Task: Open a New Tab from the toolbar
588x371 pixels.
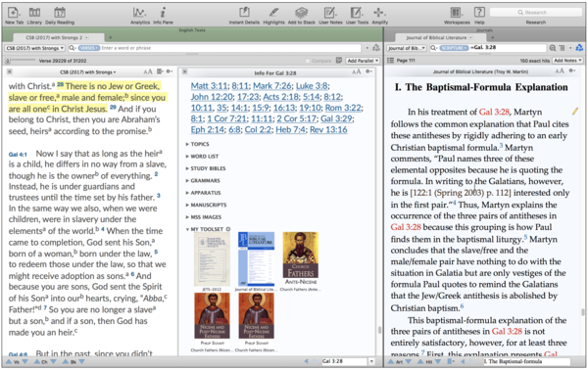Action: click(x=14, y=15)
